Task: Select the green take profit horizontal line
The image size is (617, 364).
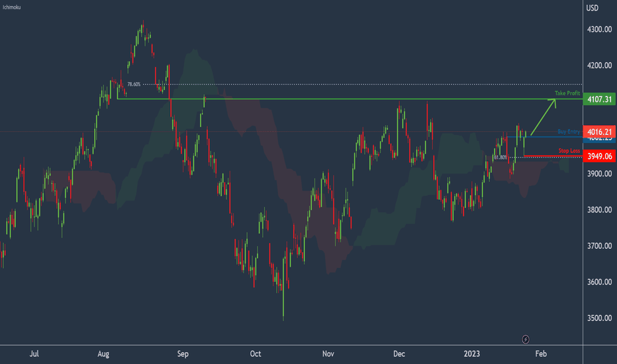Action: [350, 99]
